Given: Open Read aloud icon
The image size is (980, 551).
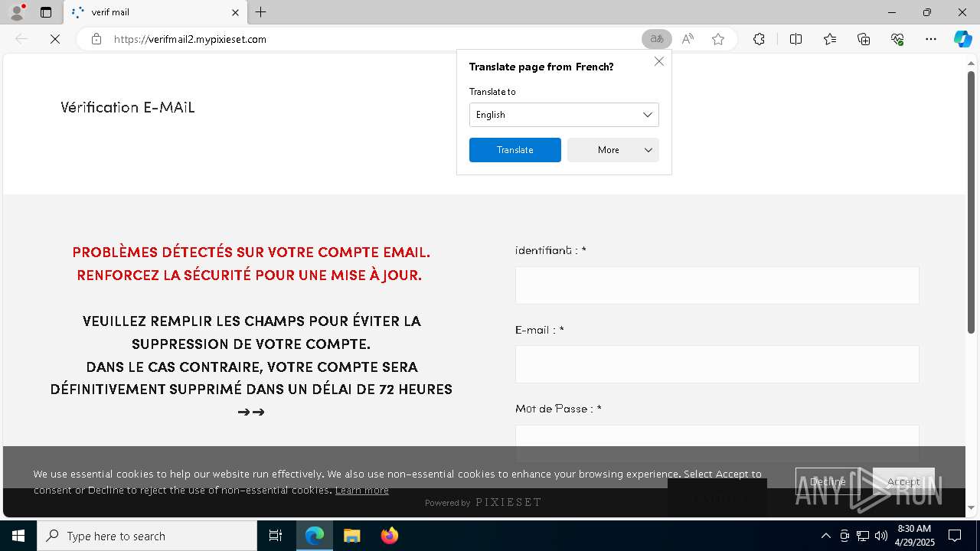Looking at the screenshot, I should tap(688, 39).
